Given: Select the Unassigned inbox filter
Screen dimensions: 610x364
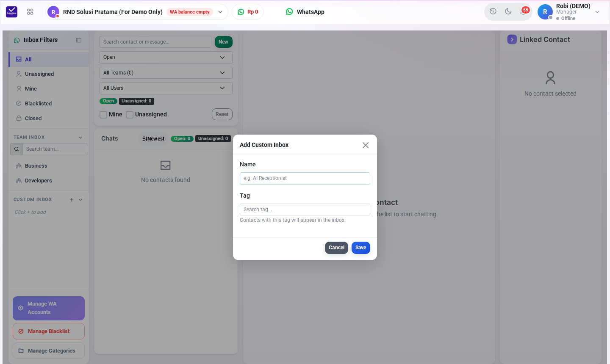Looking at the screenshot, I should point(49,74).
